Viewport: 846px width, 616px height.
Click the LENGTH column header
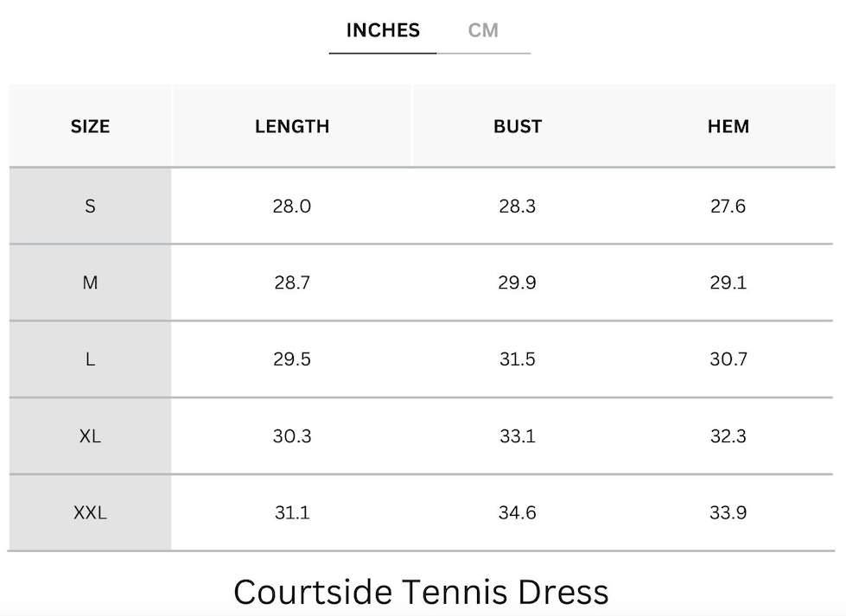291,125
